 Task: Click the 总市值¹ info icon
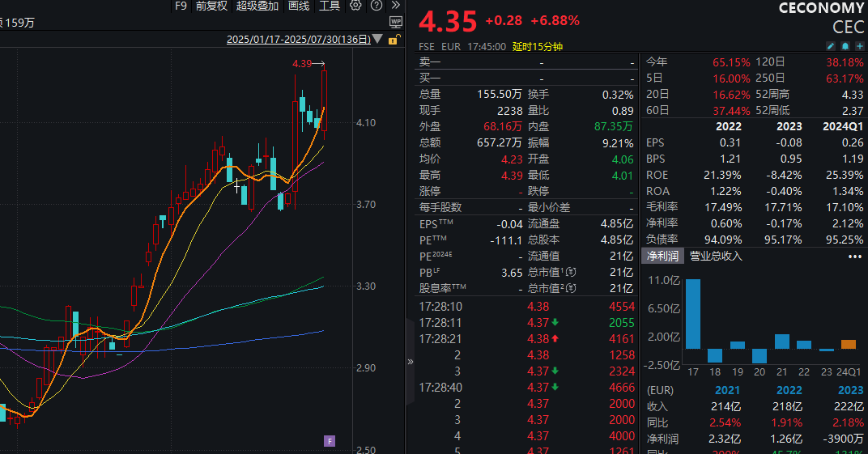(572, 272)
